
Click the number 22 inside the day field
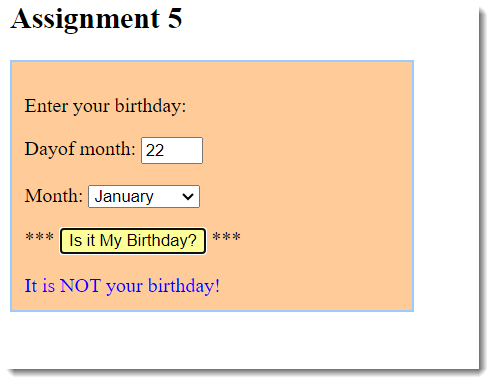click(x=155, y=150)
